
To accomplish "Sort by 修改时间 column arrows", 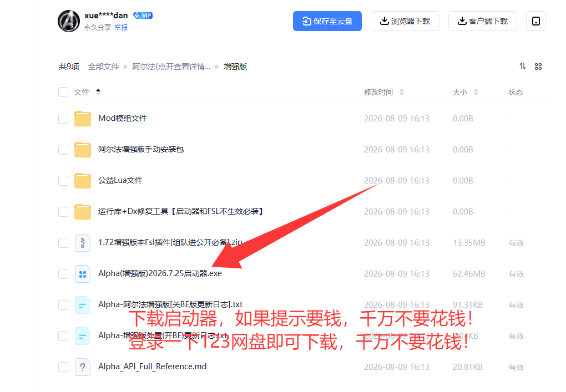I will tap(402, 93).
